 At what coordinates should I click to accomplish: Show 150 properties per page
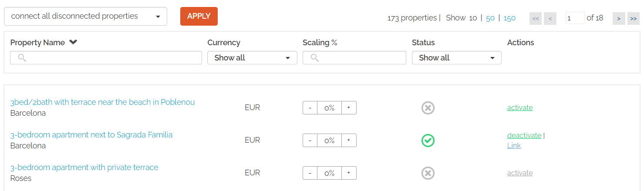tap(509, 18)
